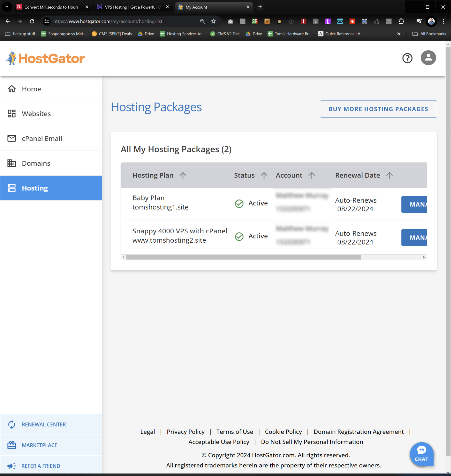Click the browser back arrow

point(8,21)
